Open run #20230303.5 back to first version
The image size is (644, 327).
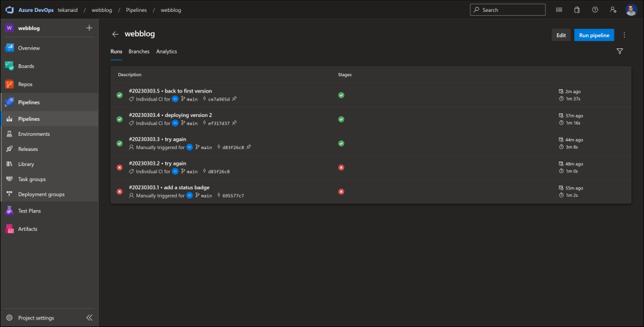(170, 91)
